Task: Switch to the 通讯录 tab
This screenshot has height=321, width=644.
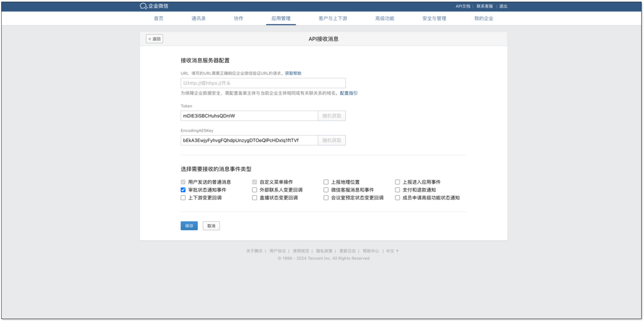Action: pos(198,18)
